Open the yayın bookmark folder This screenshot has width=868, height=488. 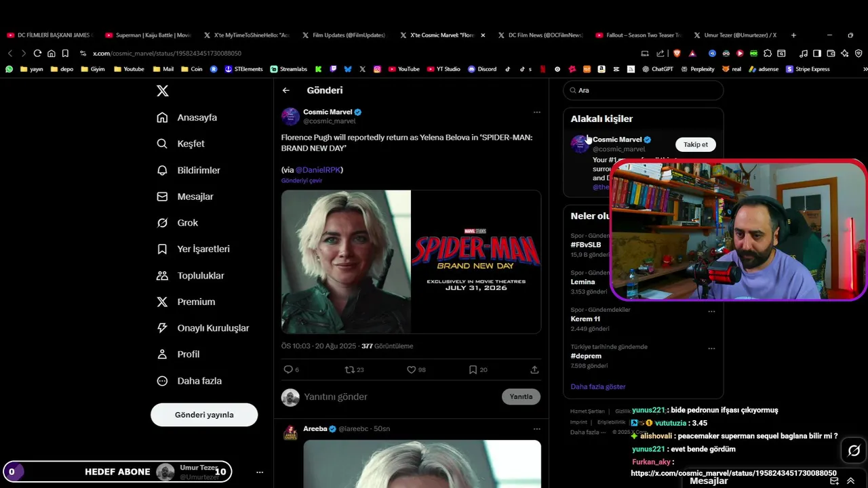pos(31,69)
